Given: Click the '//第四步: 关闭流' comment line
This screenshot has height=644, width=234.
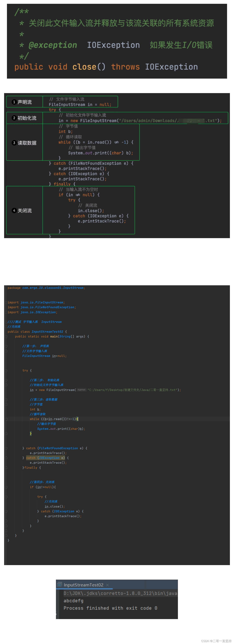Looking at the screenshot, I should click(x=42, y=482).
